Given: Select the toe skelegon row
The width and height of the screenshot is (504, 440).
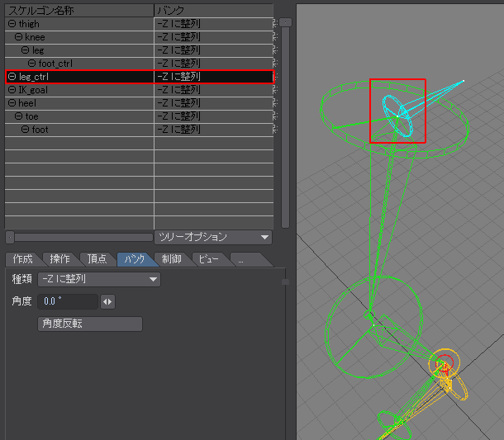Looking at the screenshot, I should click(x=139, y=116).
